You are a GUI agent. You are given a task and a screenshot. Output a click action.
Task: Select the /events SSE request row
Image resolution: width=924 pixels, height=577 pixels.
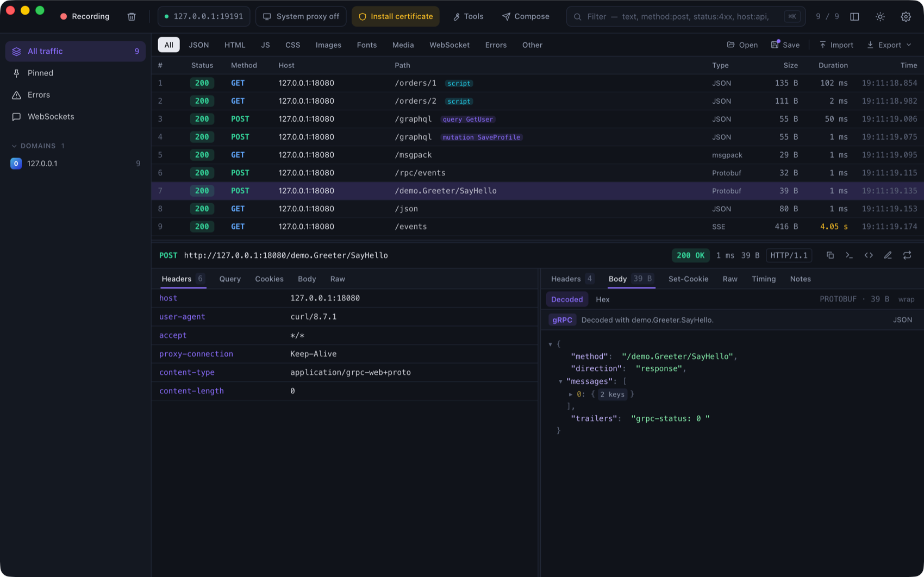(x=537, y=227)
